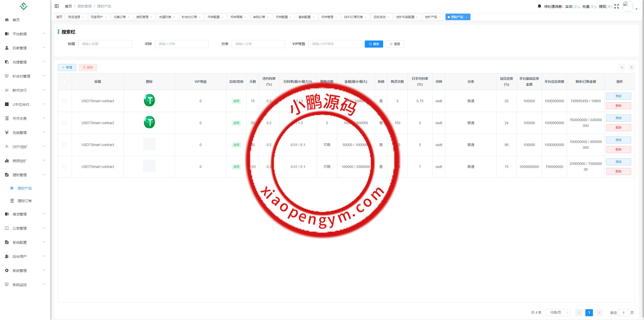Click the 新增 button
The height and width of the screenshot is (320, 644).
coord(67,67)
